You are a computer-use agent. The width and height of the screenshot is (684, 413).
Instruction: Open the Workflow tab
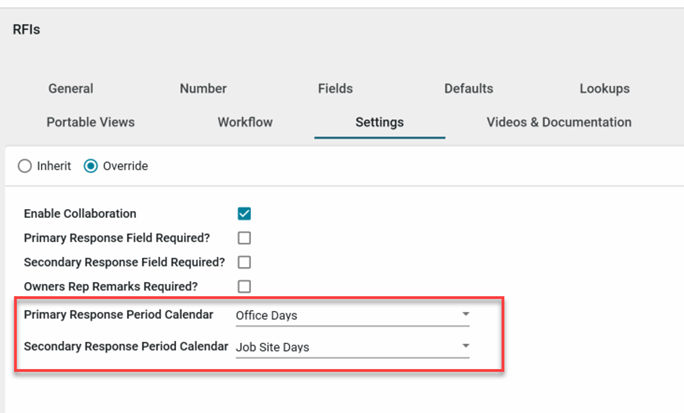(245, 122)
